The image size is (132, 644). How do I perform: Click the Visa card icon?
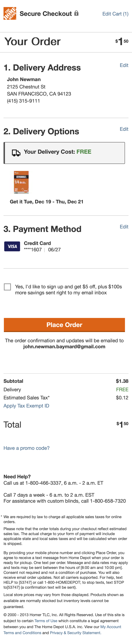(12, 246)
